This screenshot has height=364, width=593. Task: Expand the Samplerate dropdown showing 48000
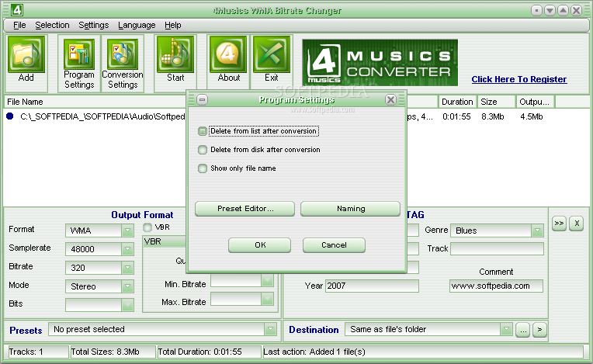tap(127, 248)
